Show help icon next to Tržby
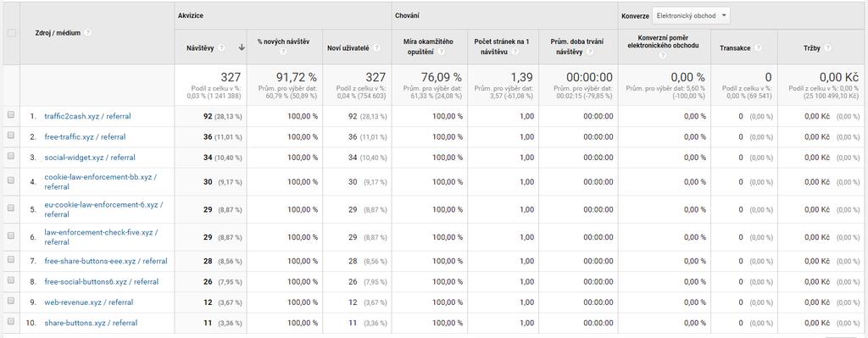868x338 pixels. 827,48
